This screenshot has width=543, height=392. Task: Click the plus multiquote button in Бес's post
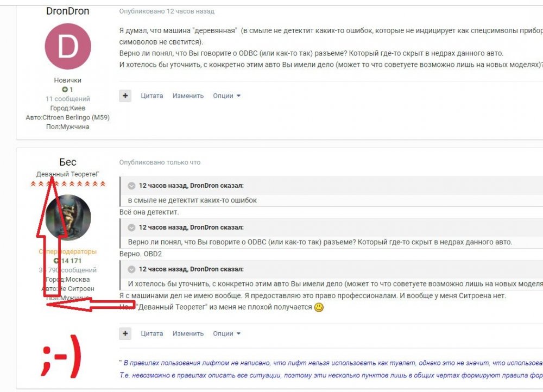(x=125, y=333)
